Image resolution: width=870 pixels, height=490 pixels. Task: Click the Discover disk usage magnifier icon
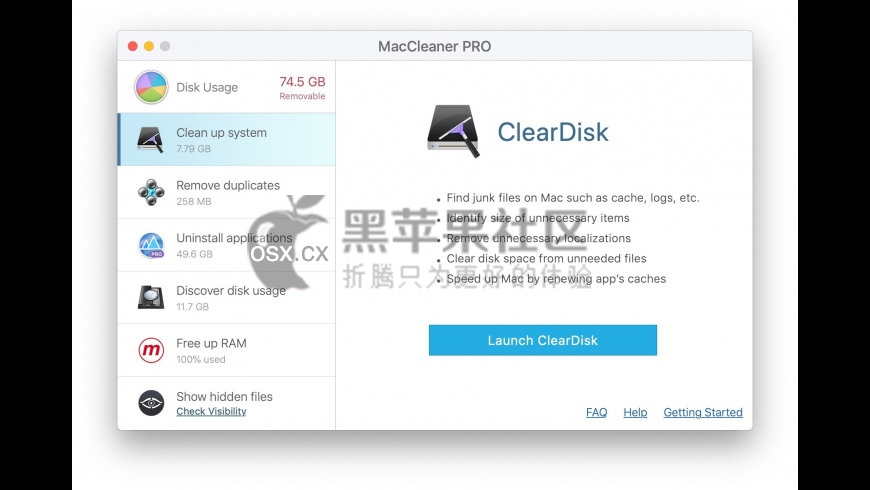[151, 297]
